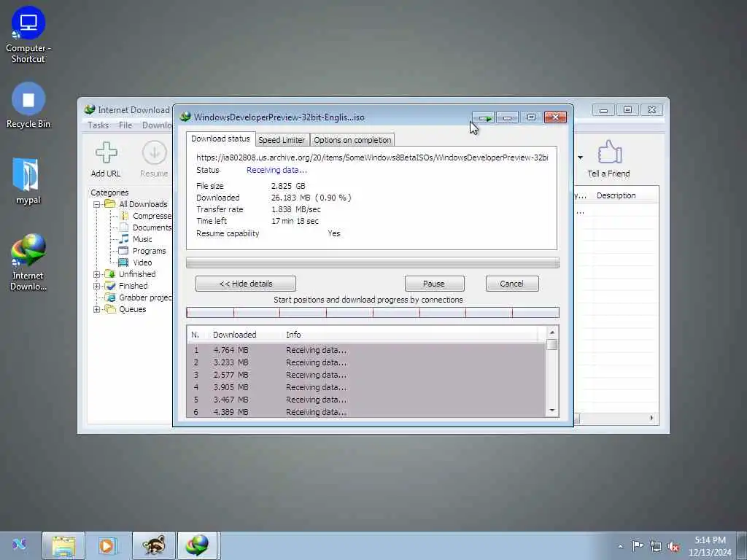Open the Tasks menu in main window
This screenshot has width=747, height=560.
(x=98, y=125)
